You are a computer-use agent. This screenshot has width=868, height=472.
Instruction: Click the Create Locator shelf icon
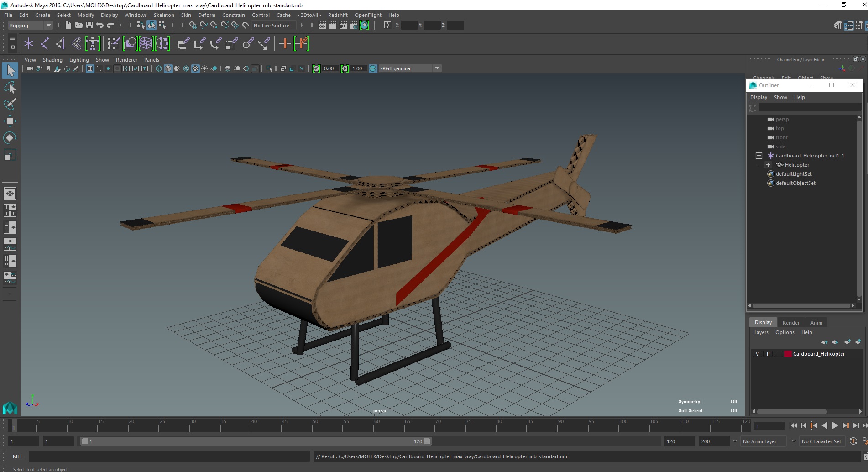tap(29, 44)
